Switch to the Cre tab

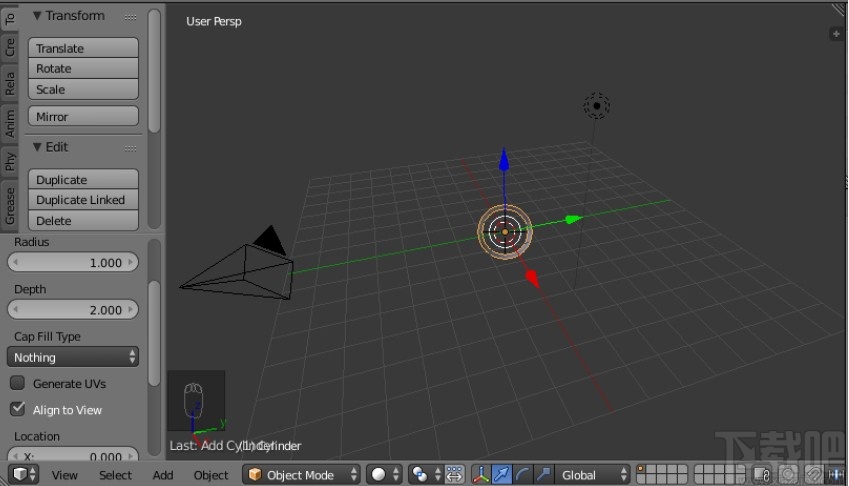[9, 48]
